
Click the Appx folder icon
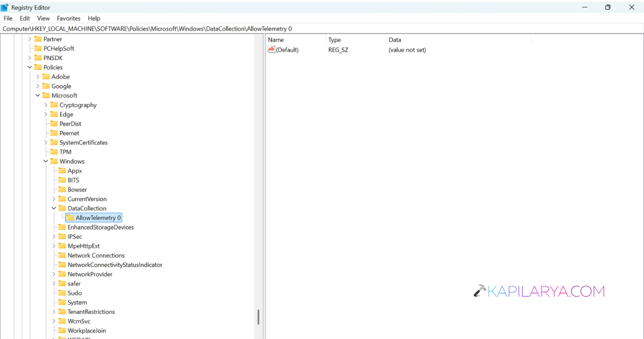pos(62,171)
